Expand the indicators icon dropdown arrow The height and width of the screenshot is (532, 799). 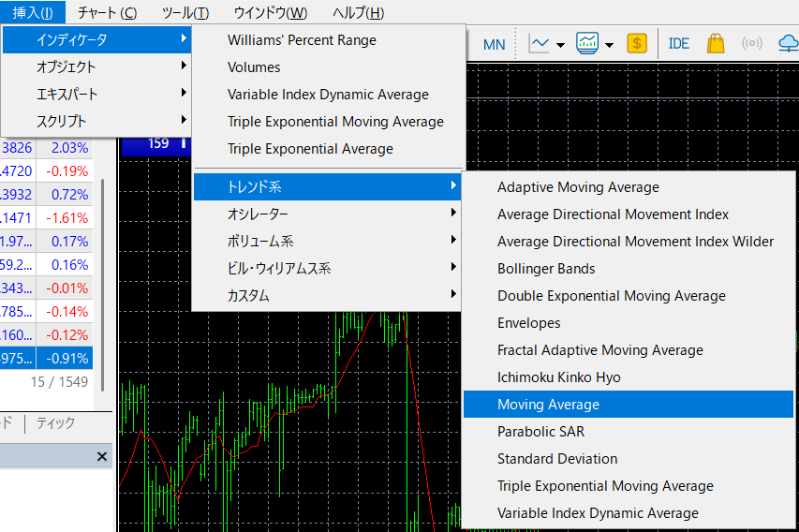click(609, 45)
